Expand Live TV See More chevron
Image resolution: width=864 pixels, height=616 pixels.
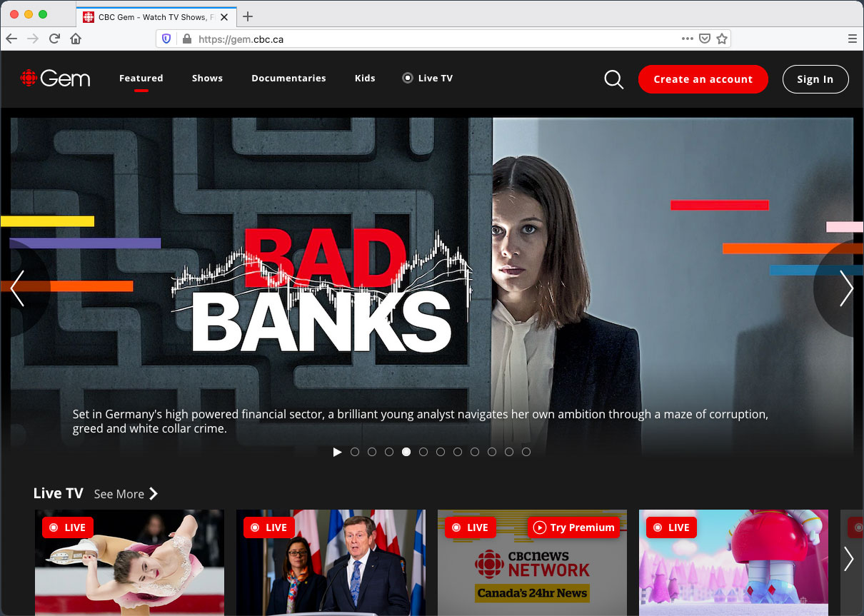[154, 494]
